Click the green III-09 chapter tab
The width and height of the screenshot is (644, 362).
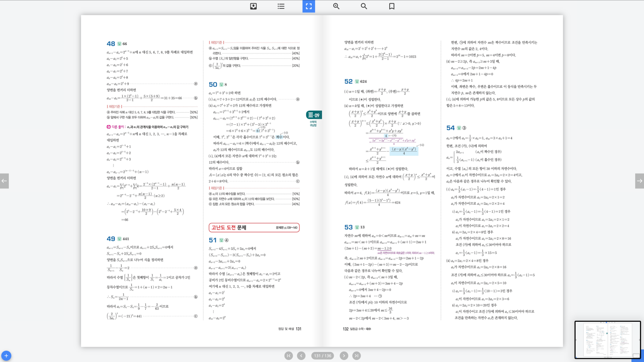point(314,115)
